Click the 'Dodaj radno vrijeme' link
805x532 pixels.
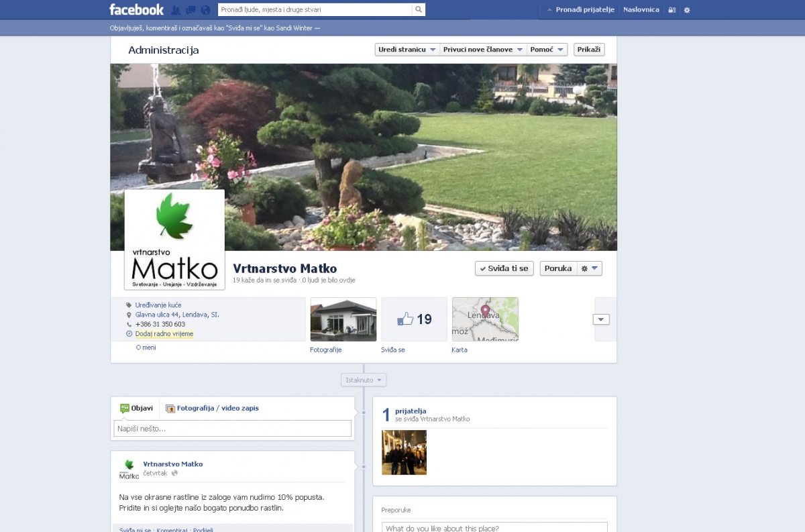(x=164, y=334)
